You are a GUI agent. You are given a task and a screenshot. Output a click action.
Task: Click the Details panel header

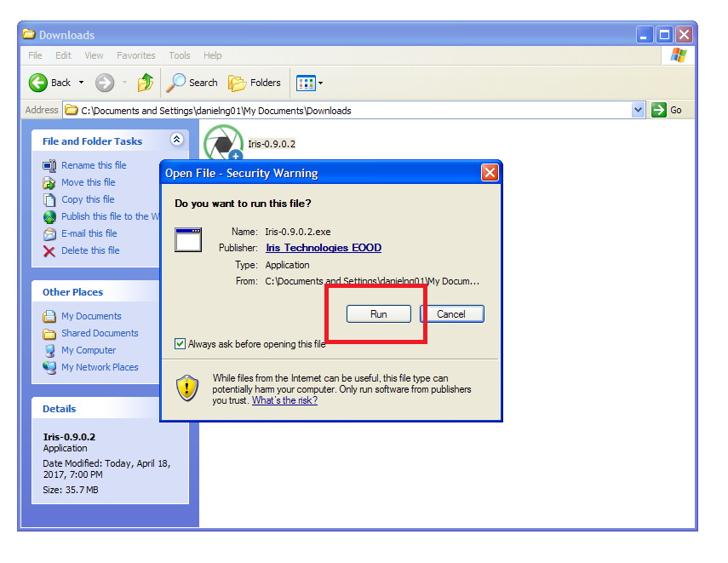[95, 408]
